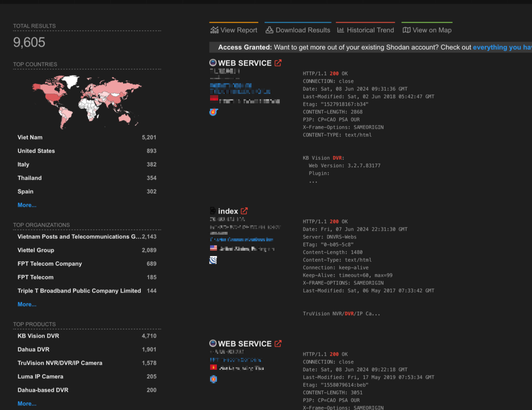Filter by Dahua-based DVR product
Viewport: 532px width, 410px height.
click(x=87, y=390)
